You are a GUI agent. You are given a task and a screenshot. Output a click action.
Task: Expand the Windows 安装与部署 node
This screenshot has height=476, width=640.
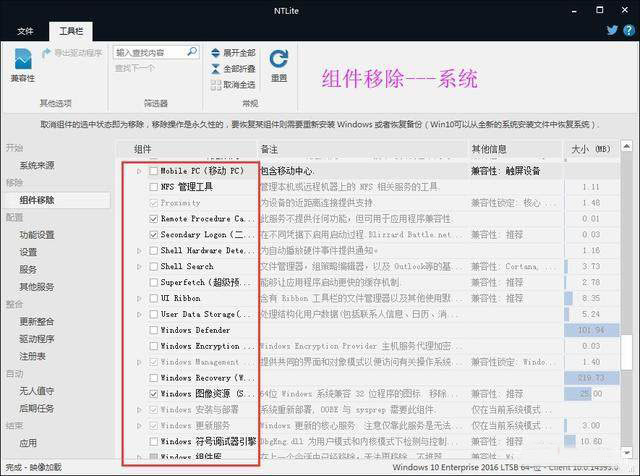(139, 410)
